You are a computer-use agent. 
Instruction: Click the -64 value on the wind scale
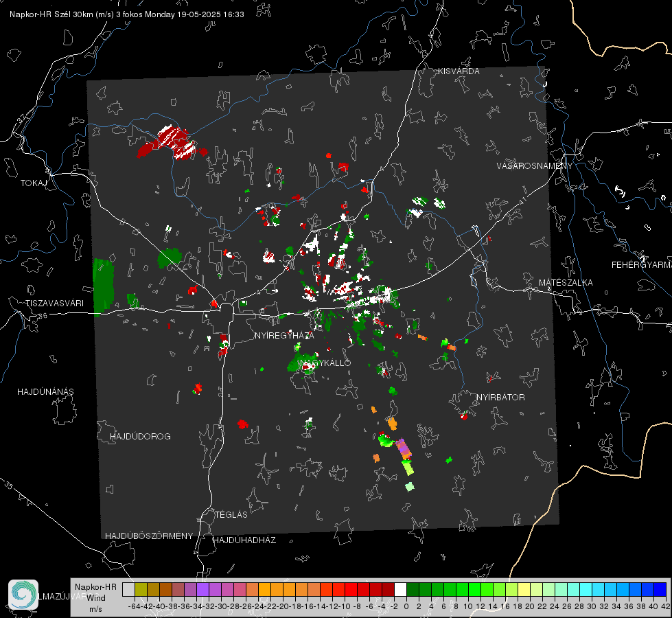pyautogui.click(x=134, y=606)
